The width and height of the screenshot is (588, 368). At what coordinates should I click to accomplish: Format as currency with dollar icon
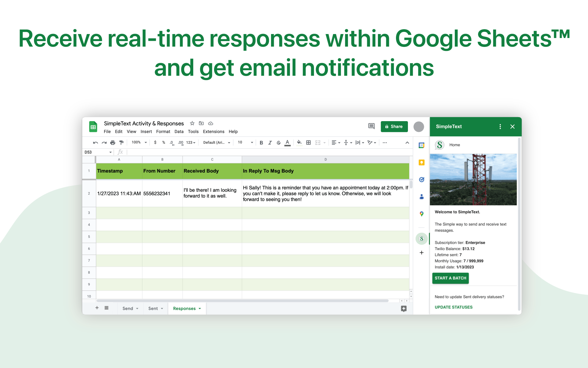pos(155,142)
